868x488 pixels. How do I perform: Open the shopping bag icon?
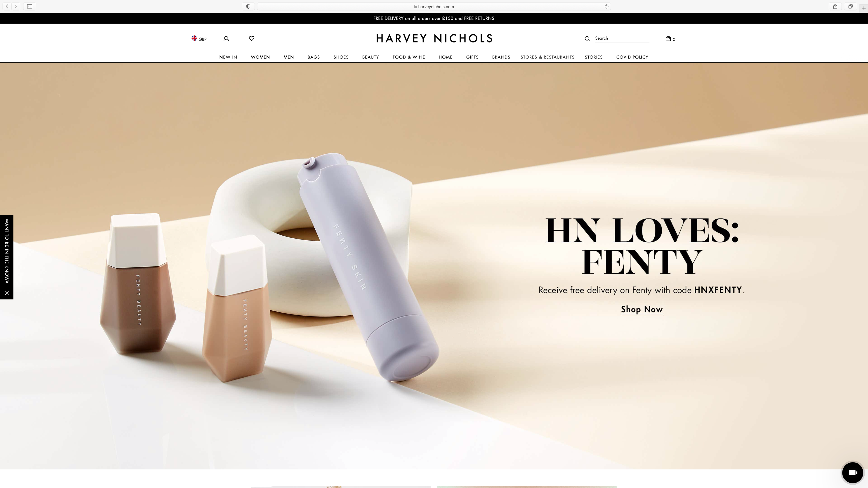tap(669, 39)
